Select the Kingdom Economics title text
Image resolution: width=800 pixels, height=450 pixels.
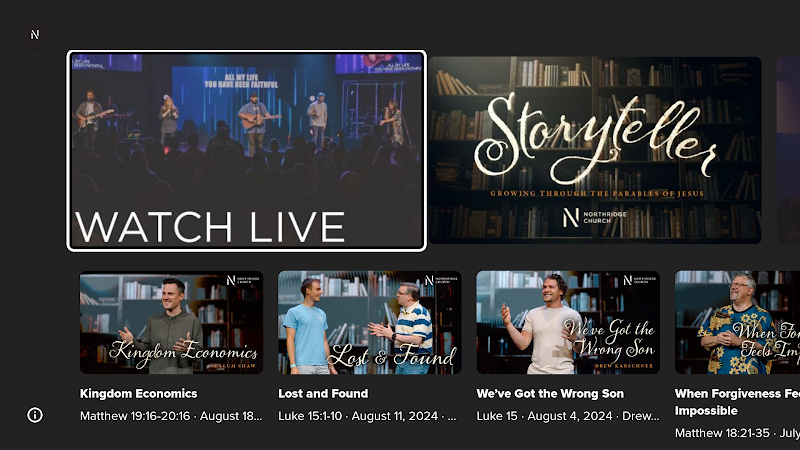138,393
